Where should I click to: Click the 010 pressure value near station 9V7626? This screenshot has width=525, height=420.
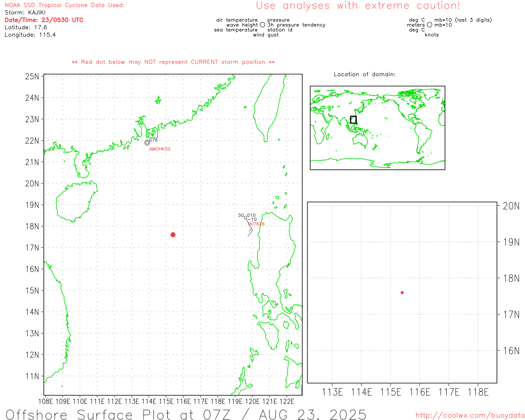pos(251,215)
